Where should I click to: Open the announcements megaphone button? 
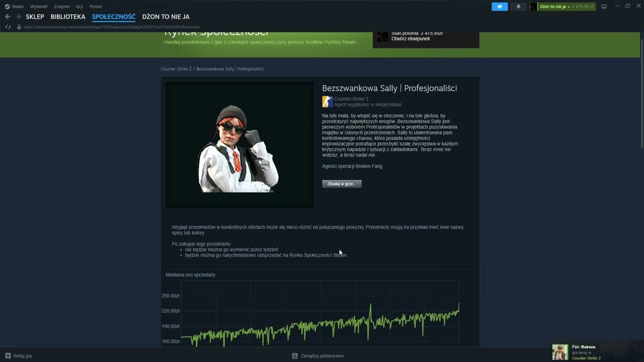tap(500, 7)
